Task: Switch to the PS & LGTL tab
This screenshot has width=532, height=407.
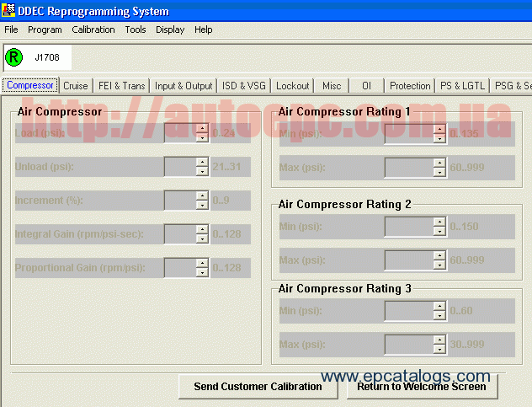Action: click(x=462, y=86)
